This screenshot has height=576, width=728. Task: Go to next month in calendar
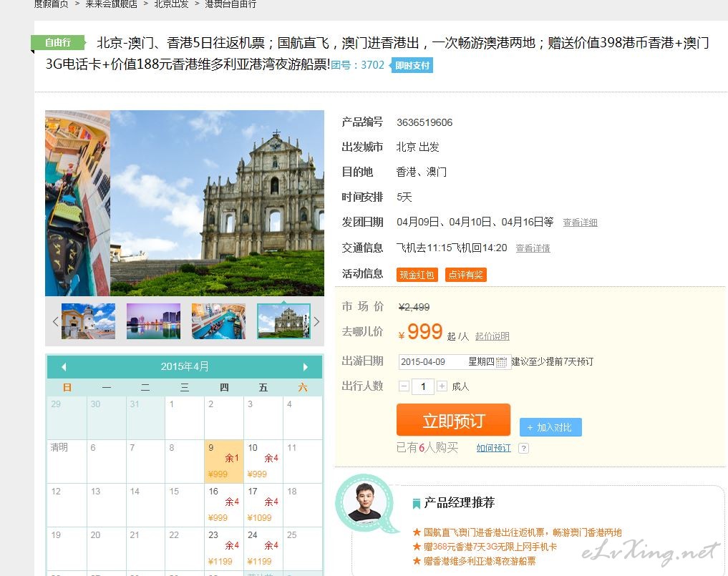pyautogui.click(x=306, y=367)
